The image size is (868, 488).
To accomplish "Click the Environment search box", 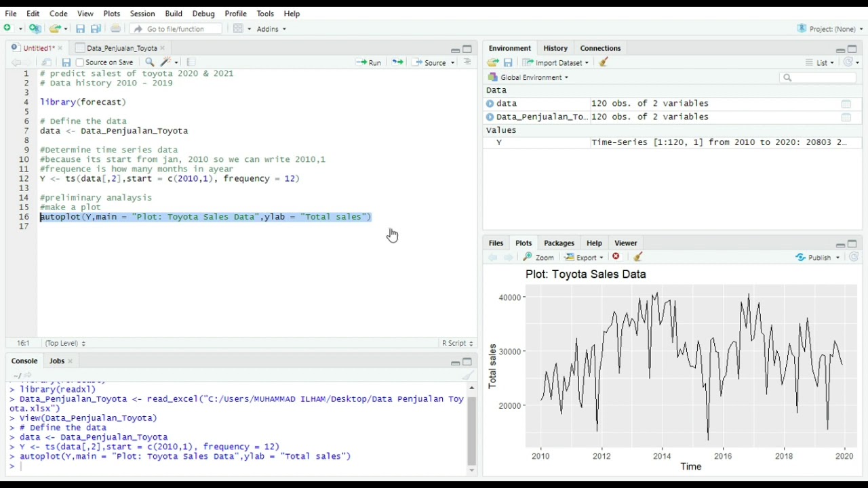I will pos(817,78).
